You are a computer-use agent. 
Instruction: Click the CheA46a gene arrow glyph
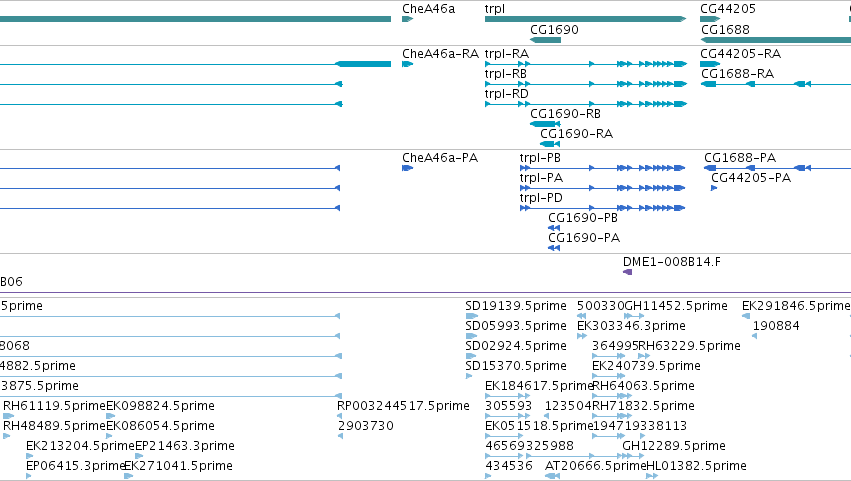point(408,19)
